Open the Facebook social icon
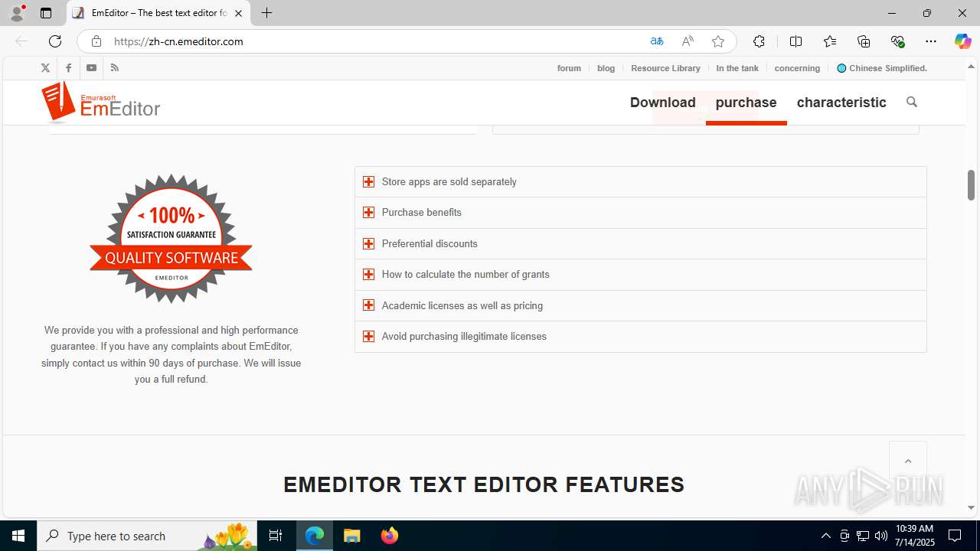Viewport: 980px width, 551px height. tap(68, 68)
